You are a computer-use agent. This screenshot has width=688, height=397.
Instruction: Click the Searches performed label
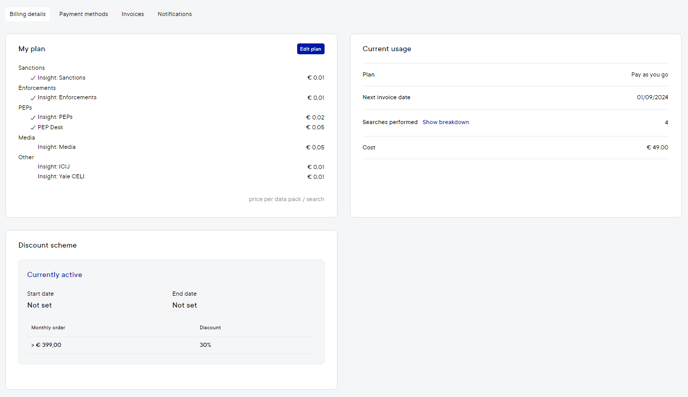click(390, 122)
